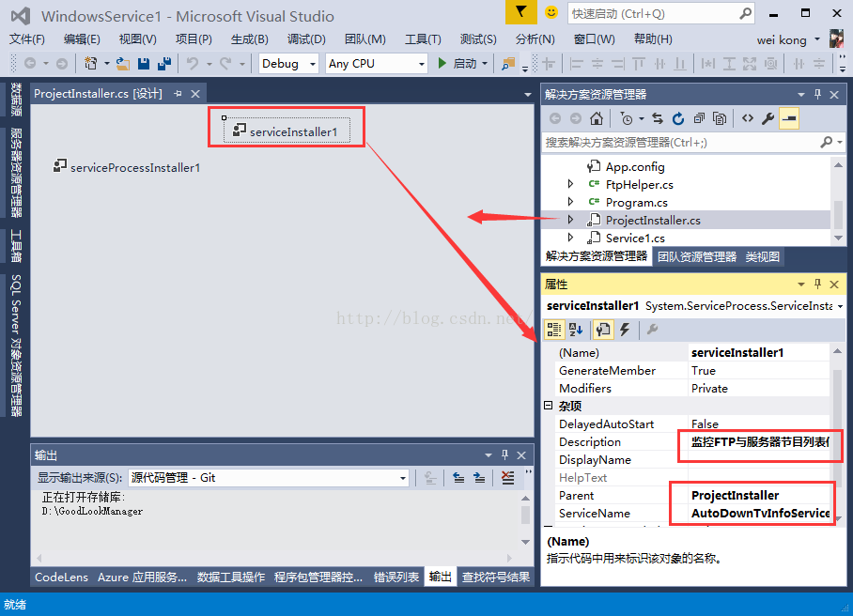Click the DelayedAutoStart False value
Viewport: 853px width, 616px height.
(x=759, y=423)
